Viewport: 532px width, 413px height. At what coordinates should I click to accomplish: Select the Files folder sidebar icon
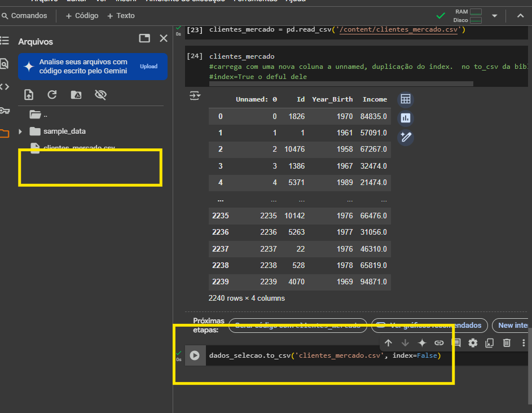coord(5,133)
